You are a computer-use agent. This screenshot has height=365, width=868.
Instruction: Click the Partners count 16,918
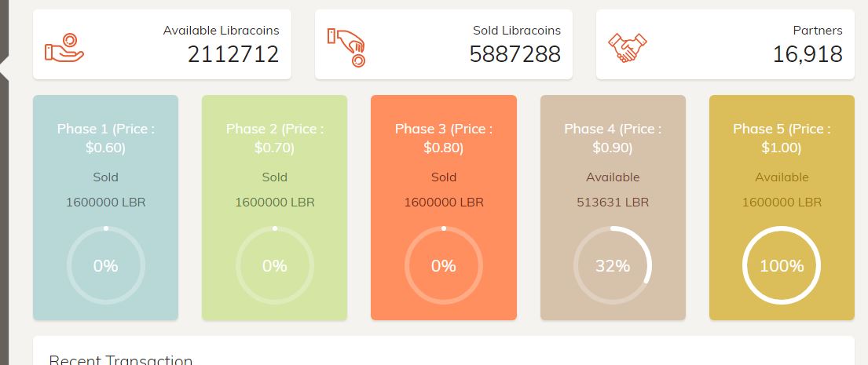[808, 54]
